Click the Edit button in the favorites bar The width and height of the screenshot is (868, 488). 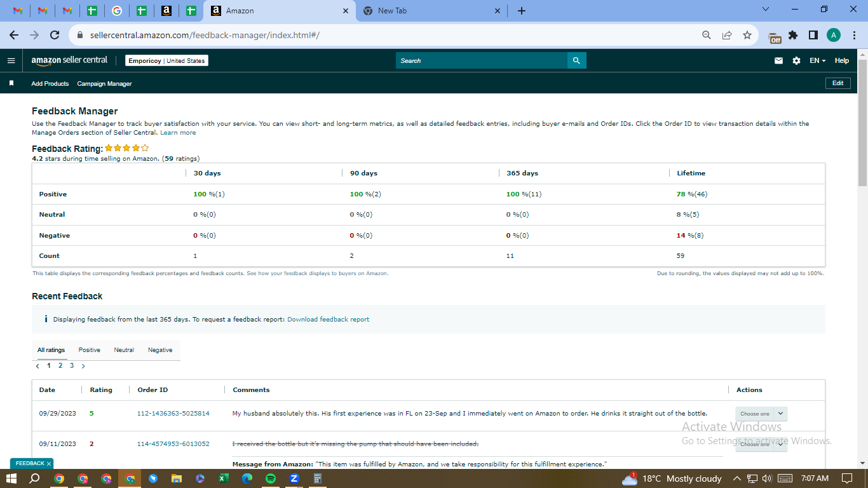pyautogui.click(x=837, y=83)
